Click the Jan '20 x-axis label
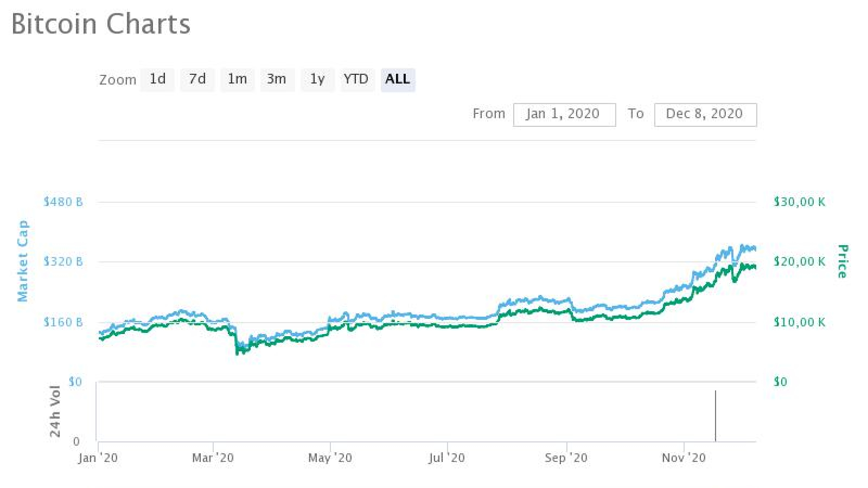The image size is (868, 488). (98, 458)
